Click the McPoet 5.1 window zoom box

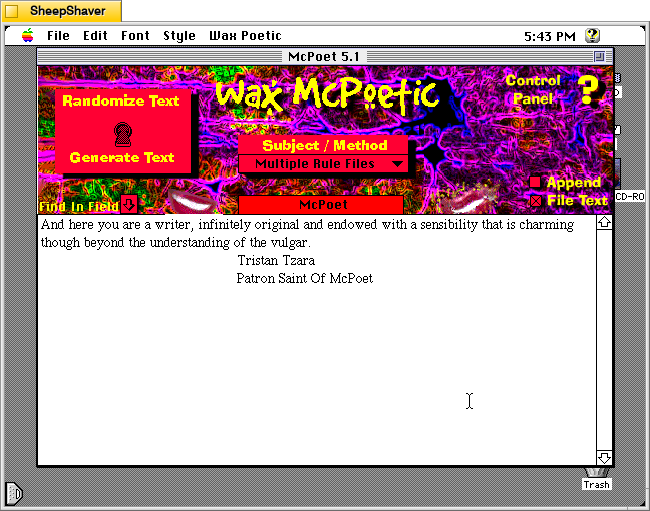point(599,56)
